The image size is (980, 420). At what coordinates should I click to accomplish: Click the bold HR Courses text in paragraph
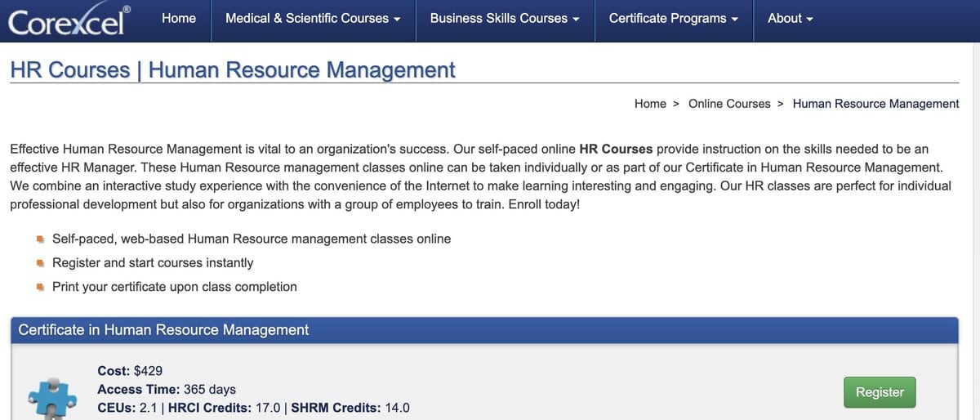tap(616, 150)
